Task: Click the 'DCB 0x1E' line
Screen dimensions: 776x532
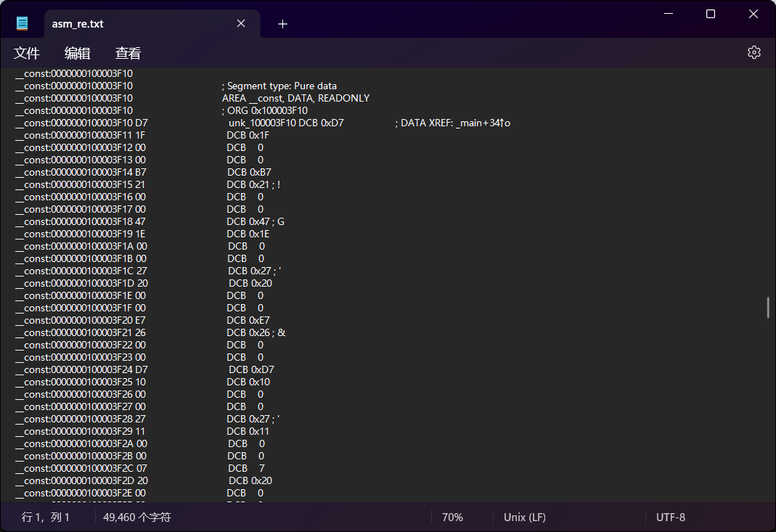Action: point(248,234)
